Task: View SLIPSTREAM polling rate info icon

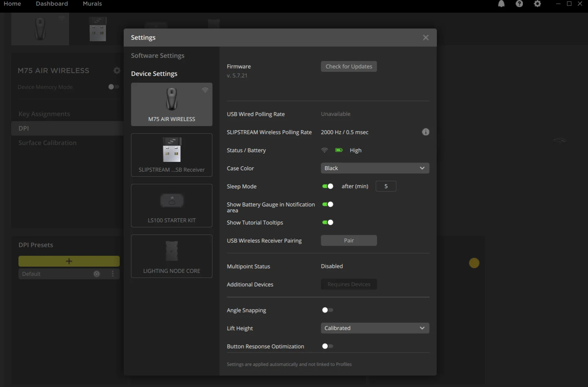Action: click(426, 132)
